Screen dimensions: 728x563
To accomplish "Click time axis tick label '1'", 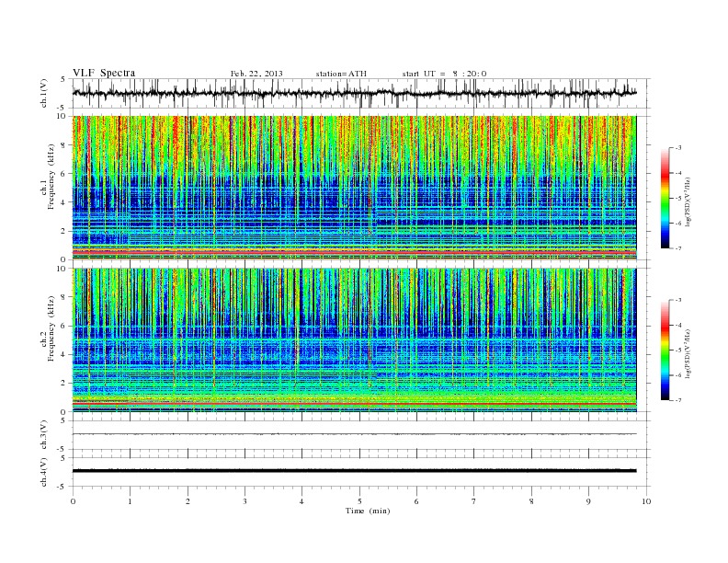I will (x=130, y=501).
